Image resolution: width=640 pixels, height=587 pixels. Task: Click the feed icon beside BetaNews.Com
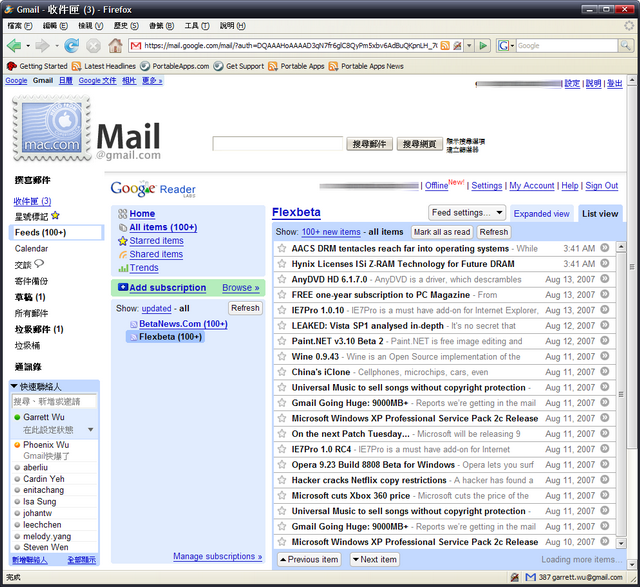(133, 325)
